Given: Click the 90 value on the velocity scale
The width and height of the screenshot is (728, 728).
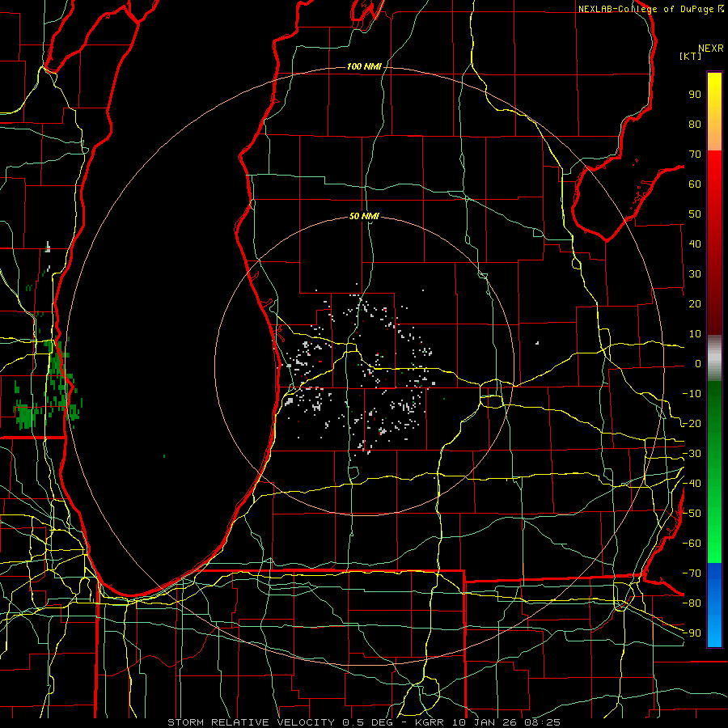Looking at the screenshot, I should [x=695, y=95].
